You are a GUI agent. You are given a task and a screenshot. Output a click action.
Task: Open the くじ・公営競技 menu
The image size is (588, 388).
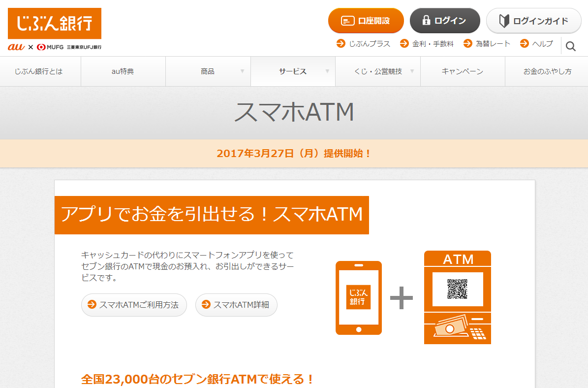coord(377,71)
